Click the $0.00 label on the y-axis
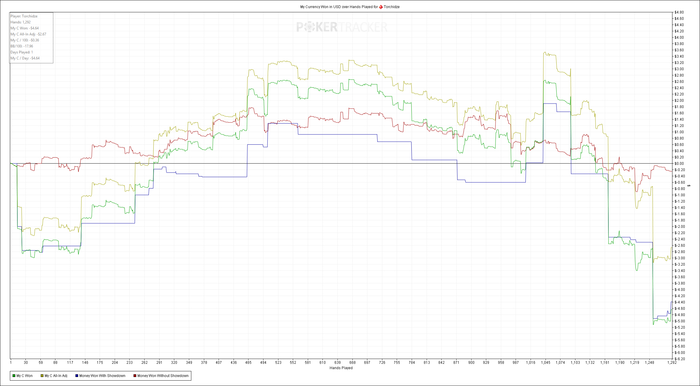This screenshot has height=386, width=700. pyautogui.click(x=679, y=163)
